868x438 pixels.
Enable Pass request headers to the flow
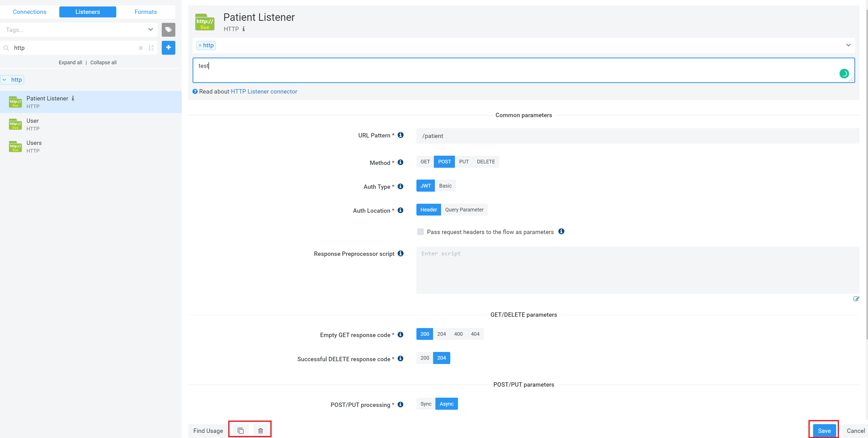point(420,232)
